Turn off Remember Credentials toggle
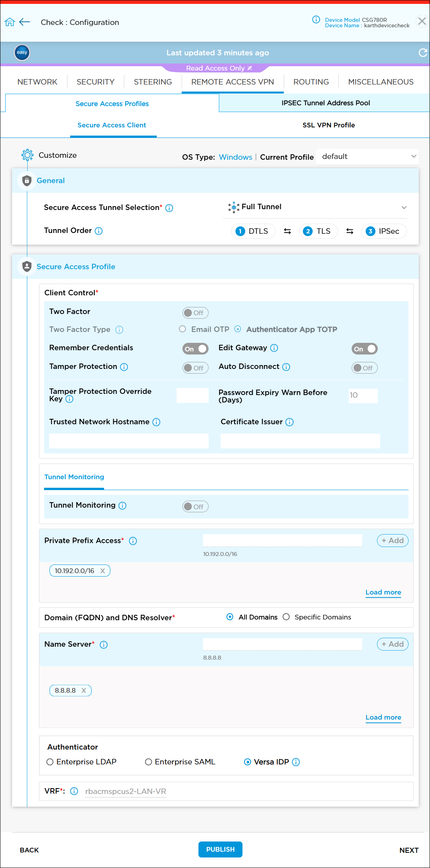 click(195, 349)
